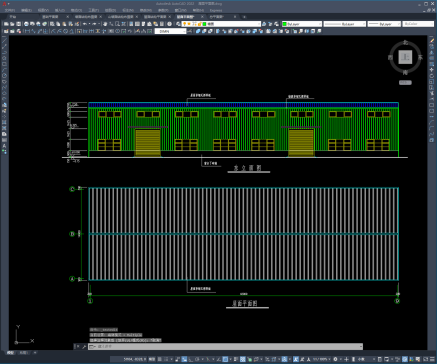Click the Dimension Style icon next to DIMN
The height and width of the screenshot is (364, 437).
[190, 31]
